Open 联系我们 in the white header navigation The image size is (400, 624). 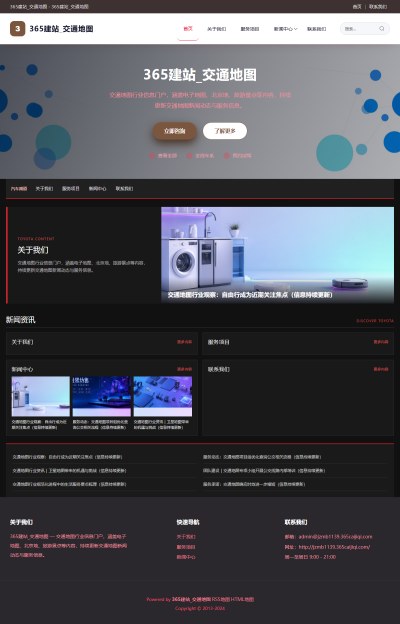pyautogui.click(x=316, y=29)
